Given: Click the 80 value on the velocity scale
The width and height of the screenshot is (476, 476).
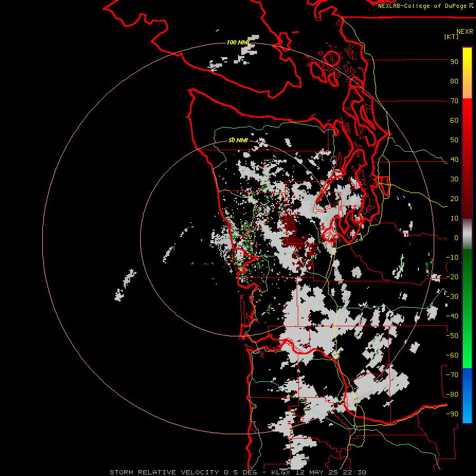Looking at the screenshot, I should [x=454, y=81].
